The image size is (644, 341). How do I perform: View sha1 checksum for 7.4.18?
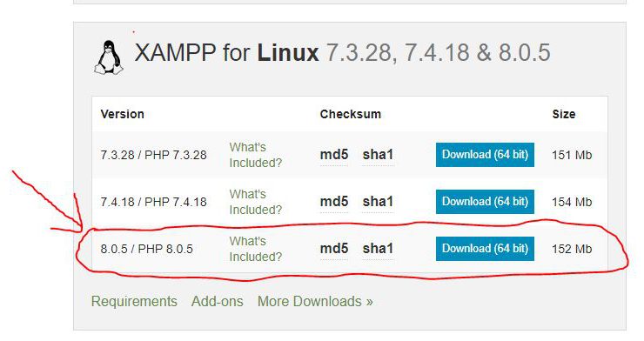(378, 202)
